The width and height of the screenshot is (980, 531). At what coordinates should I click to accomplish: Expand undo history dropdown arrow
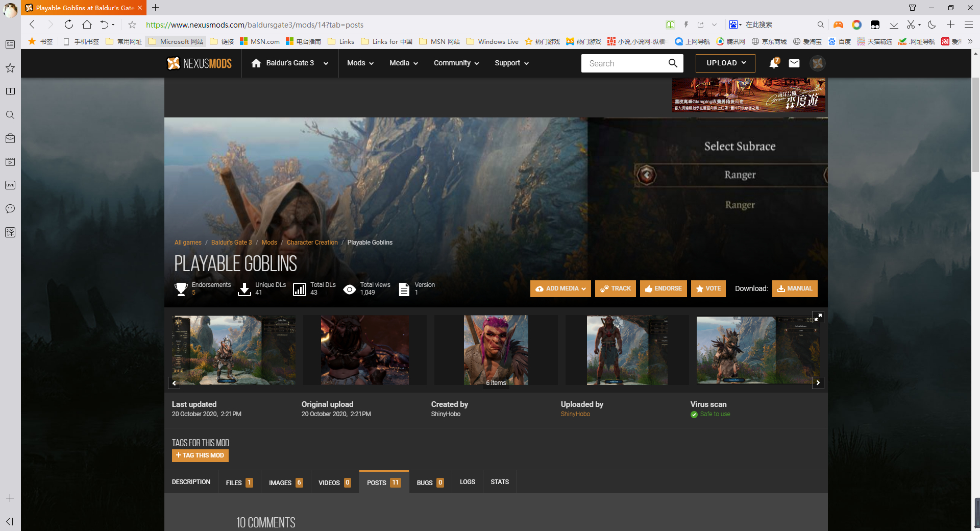click(113, 25)
